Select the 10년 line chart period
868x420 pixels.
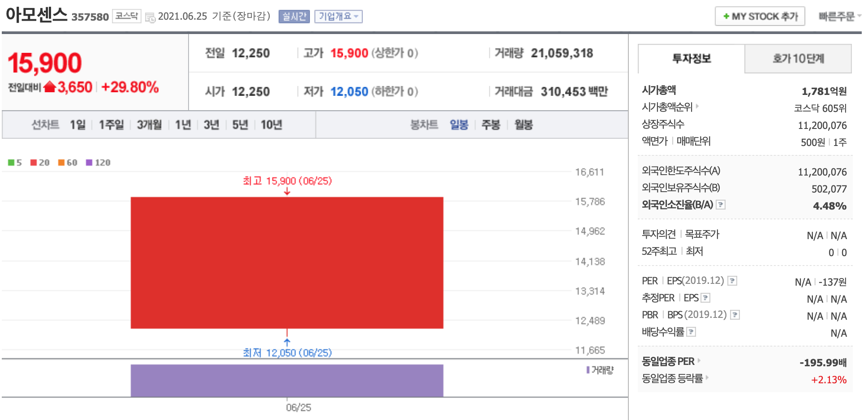(271, 124)
